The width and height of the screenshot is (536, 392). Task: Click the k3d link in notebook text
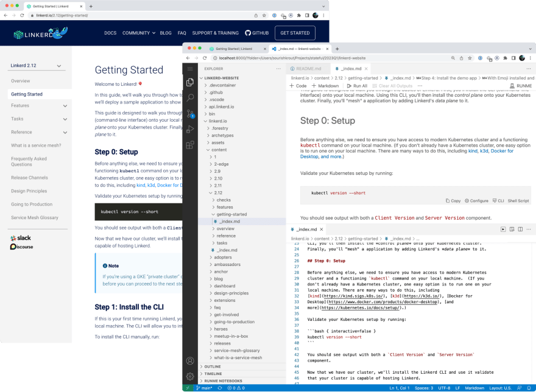click(x=484, y=151)
